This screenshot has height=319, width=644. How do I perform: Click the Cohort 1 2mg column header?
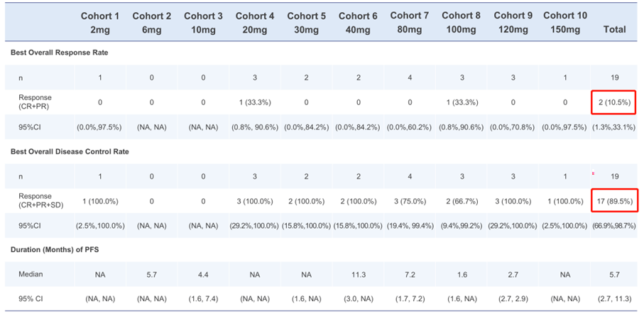(100, 22)
